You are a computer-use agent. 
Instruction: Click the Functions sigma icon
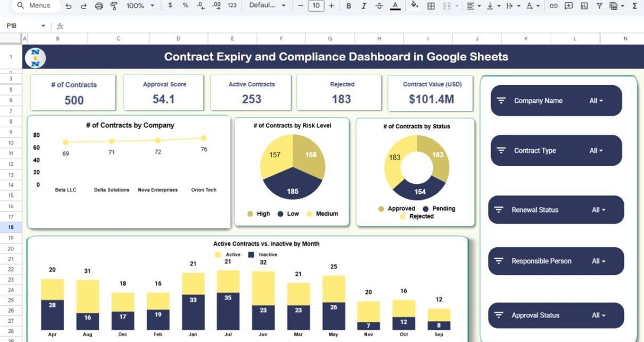coord(634,6)
